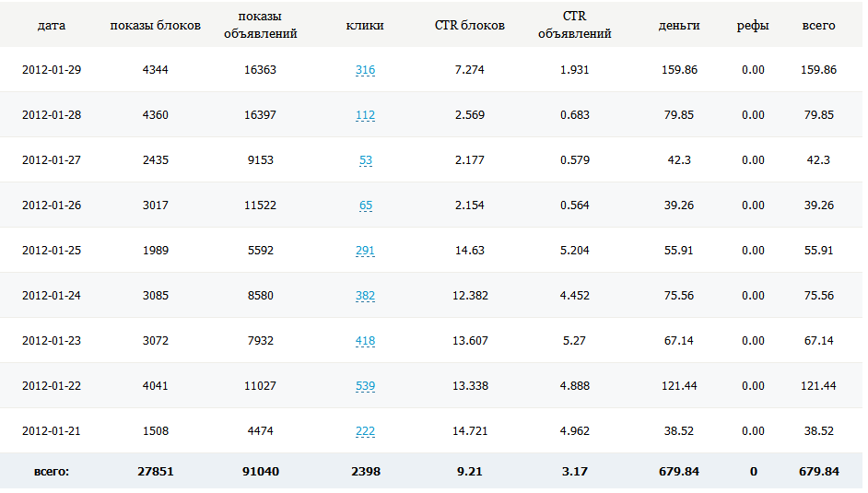868x493 pixels.
Task: Click the date cell 2012-01-29
Action: (52, 70)
